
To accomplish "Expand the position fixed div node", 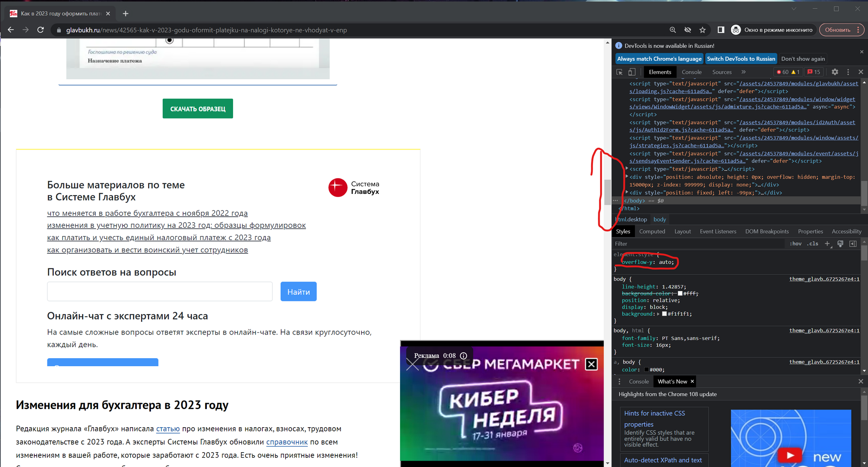I will pyautogui.click(x=627, y=193).
